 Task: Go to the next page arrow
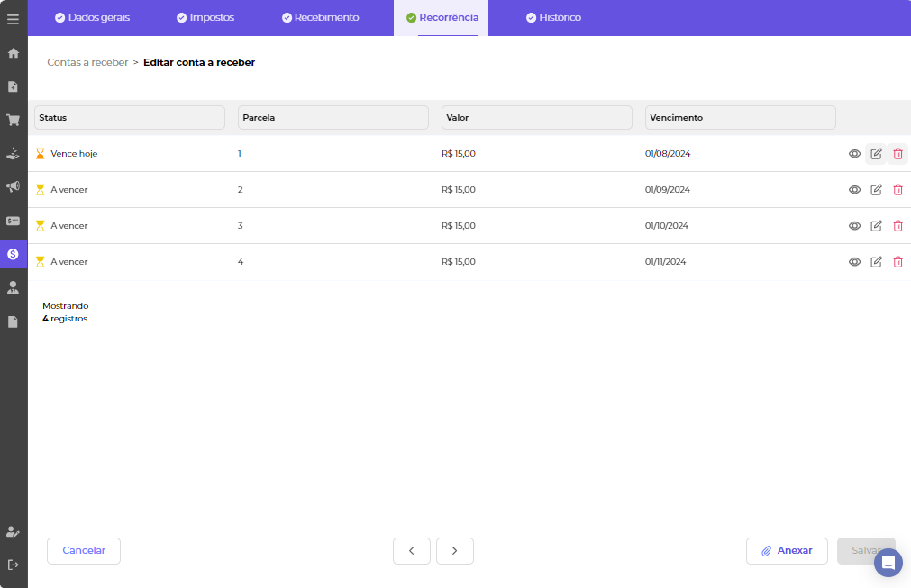click(455, 551)
